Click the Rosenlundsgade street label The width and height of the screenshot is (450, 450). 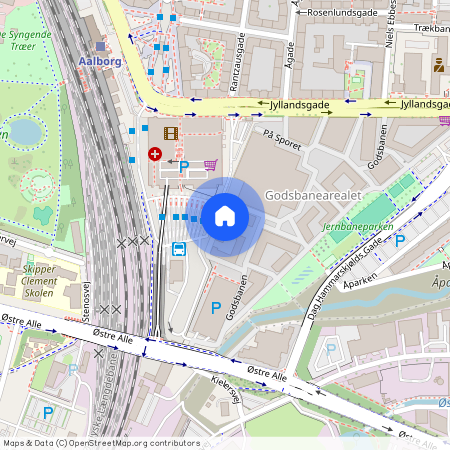click(x=342, y=13)
